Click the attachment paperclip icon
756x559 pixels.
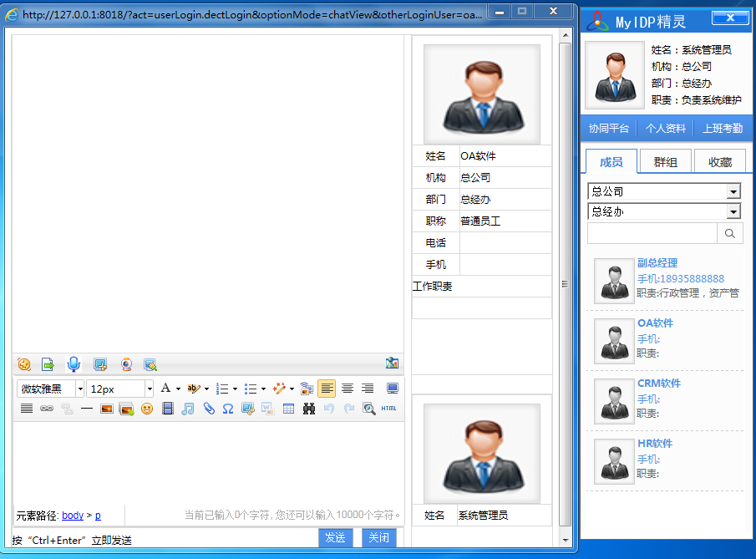[209, 409]
